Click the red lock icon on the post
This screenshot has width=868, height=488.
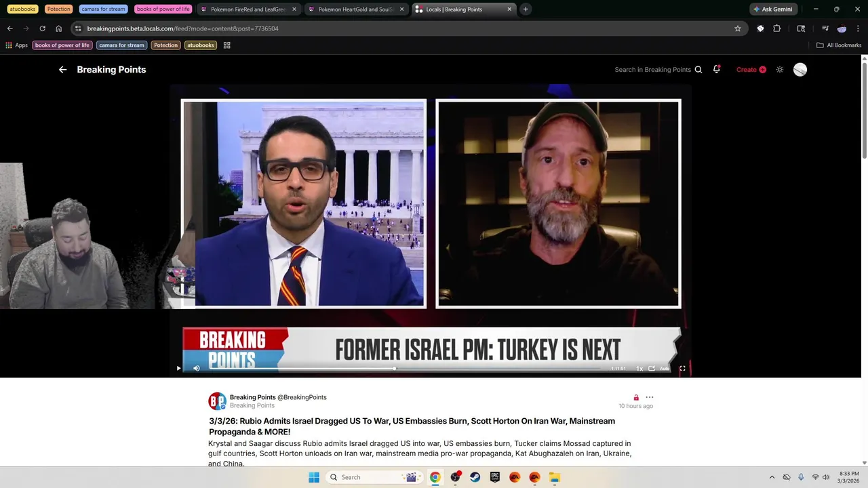coord(636,397)
